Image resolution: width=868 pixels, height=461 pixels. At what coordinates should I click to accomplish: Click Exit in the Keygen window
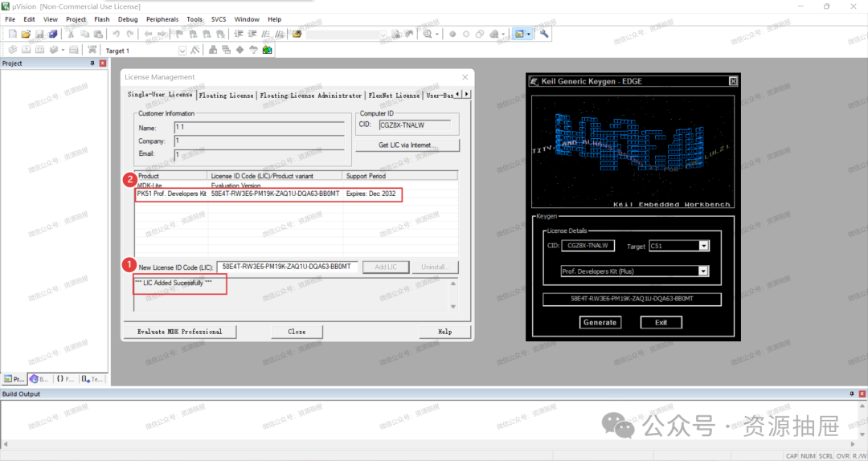coord(661,322)
